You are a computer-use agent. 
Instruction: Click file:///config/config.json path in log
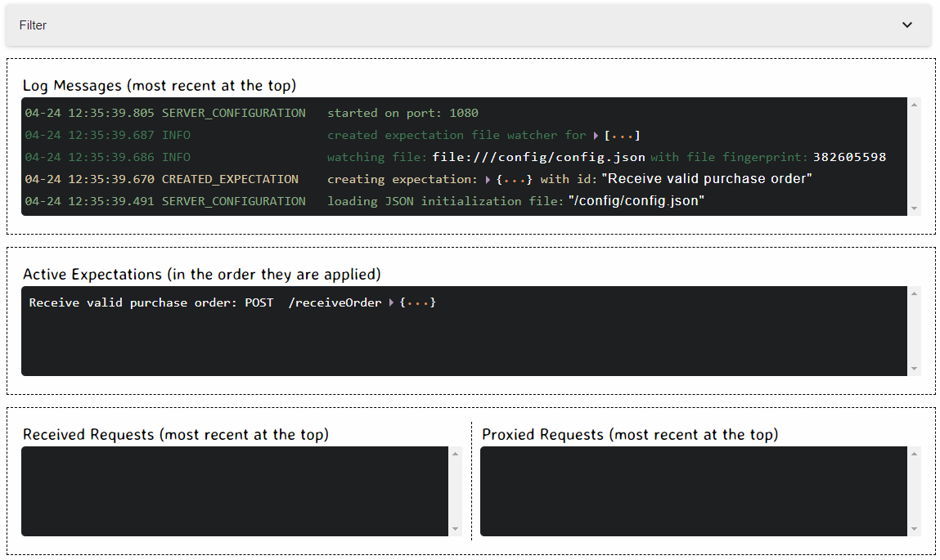(539, 157)
